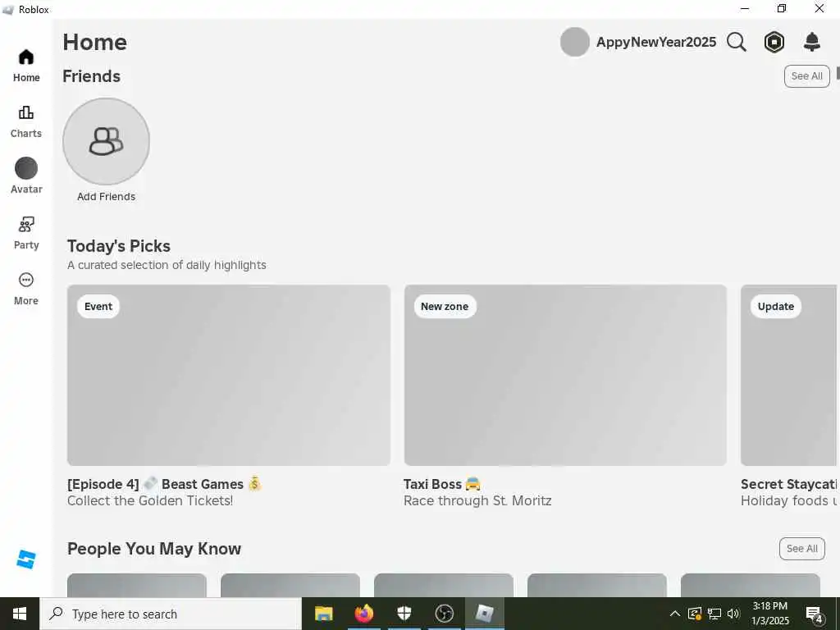Open the Secret Staycation Update thumbnail
Image resolution: width=840 pixels, height=630 pixels.
788,375
